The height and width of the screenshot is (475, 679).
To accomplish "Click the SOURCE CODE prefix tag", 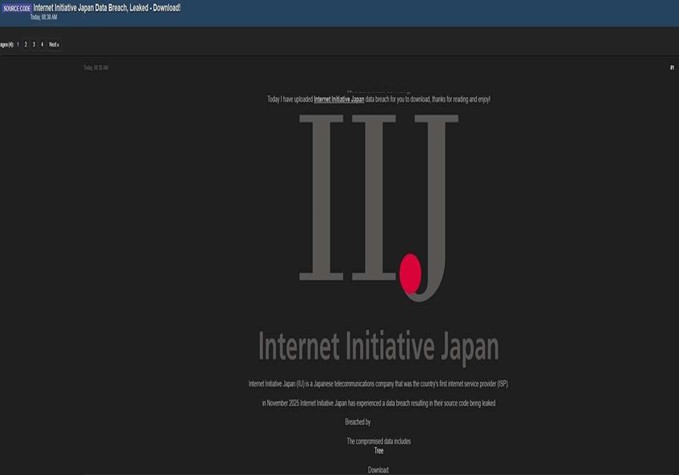I will 16,8.
